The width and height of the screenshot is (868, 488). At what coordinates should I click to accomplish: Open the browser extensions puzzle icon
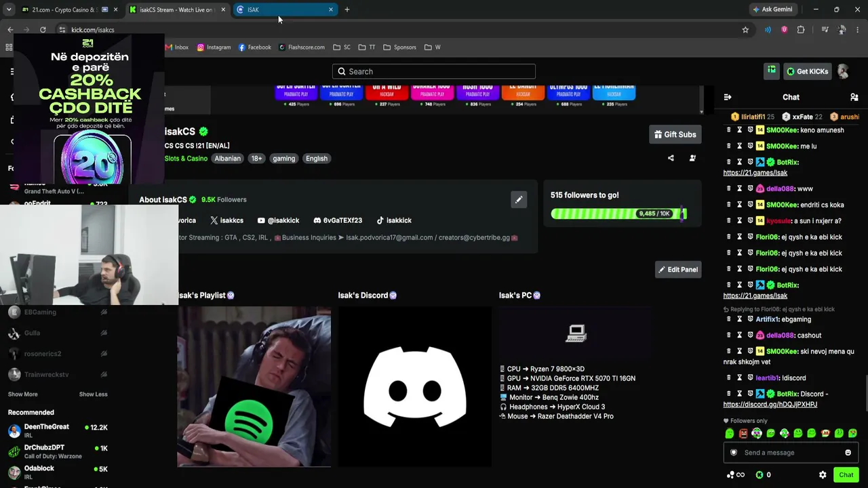click(801, 30)
